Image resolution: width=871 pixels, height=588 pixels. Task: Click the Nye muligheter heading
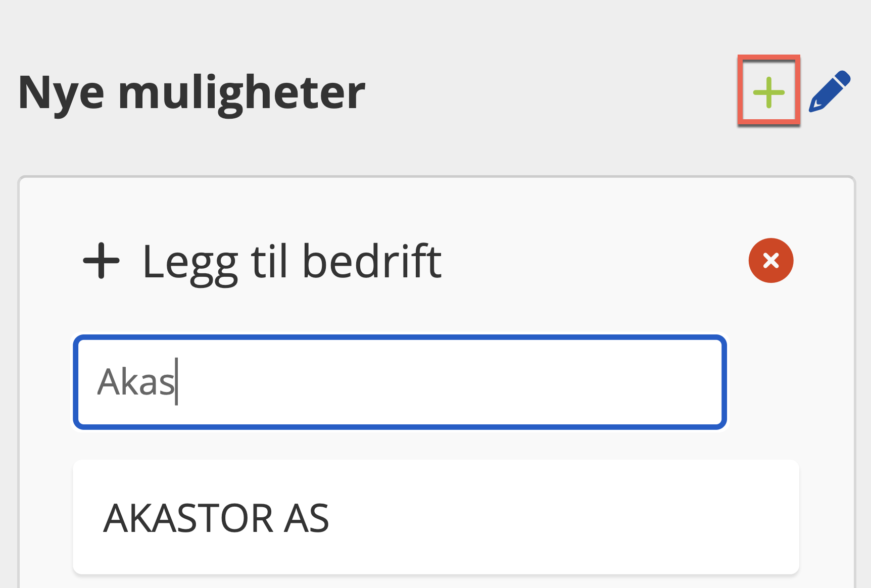(x=191, y=93)
